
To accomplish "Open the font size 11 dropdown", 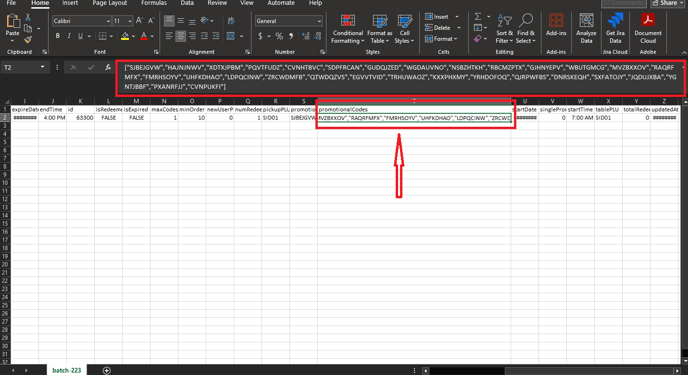I will (130, 21).
